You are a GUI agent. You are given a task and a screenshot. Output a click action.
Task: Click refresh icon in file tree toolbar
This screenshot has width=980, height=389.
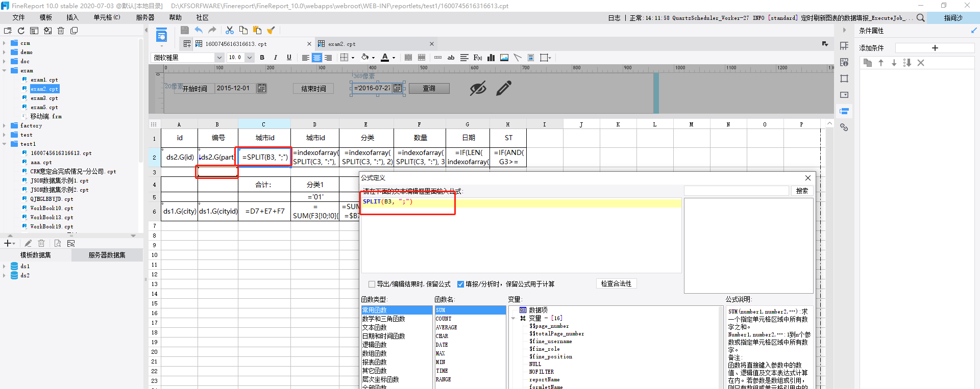[x=21, y=31]
